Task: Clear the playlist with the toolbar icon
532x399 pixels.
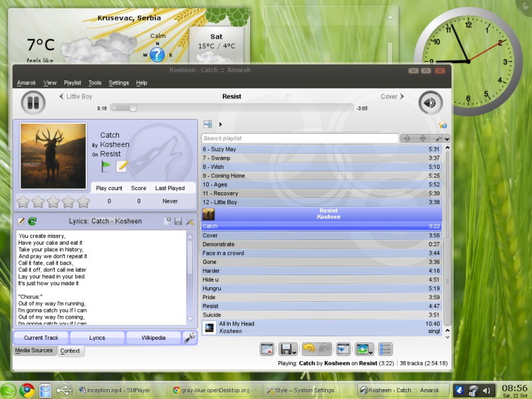Action: pyautogui.click(x=267, y=349)
